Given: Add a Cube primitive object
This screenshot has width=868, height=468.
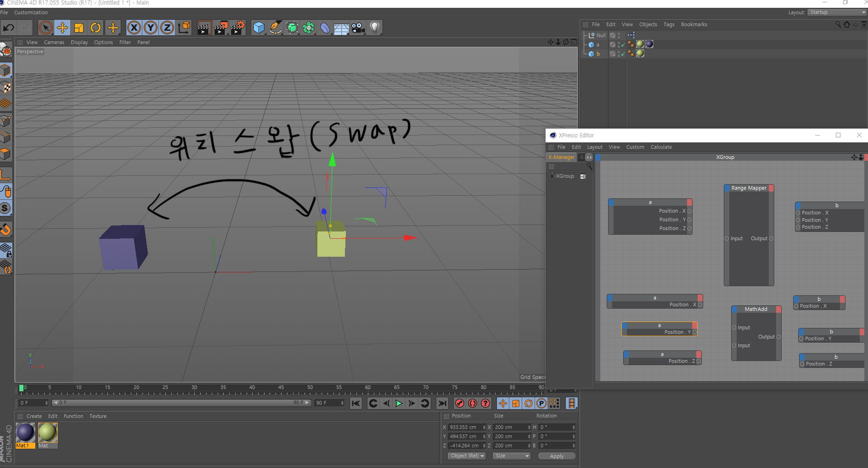Looking at the screenshot, I should 259,28.
